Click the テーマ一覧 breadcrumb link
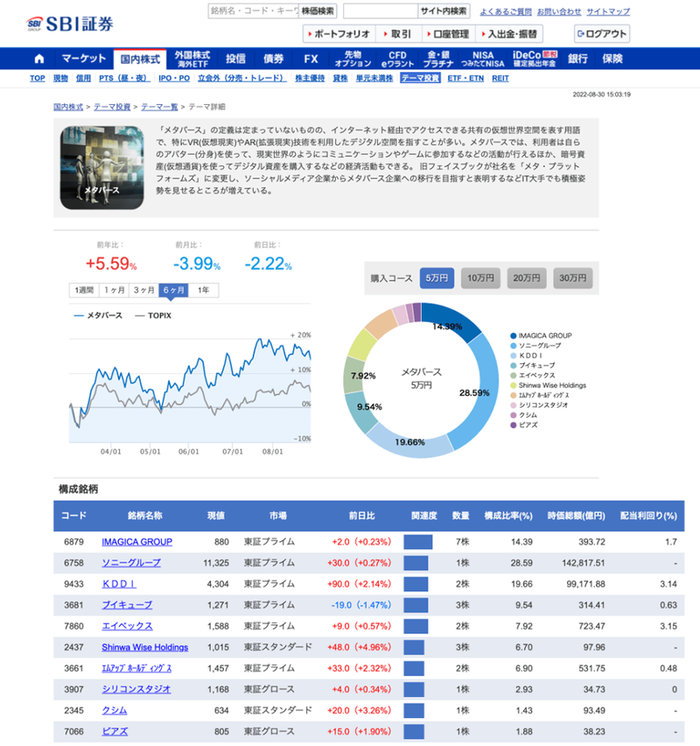Image resolution: width=700 pixels, height=746 pixels. [159, 107]
